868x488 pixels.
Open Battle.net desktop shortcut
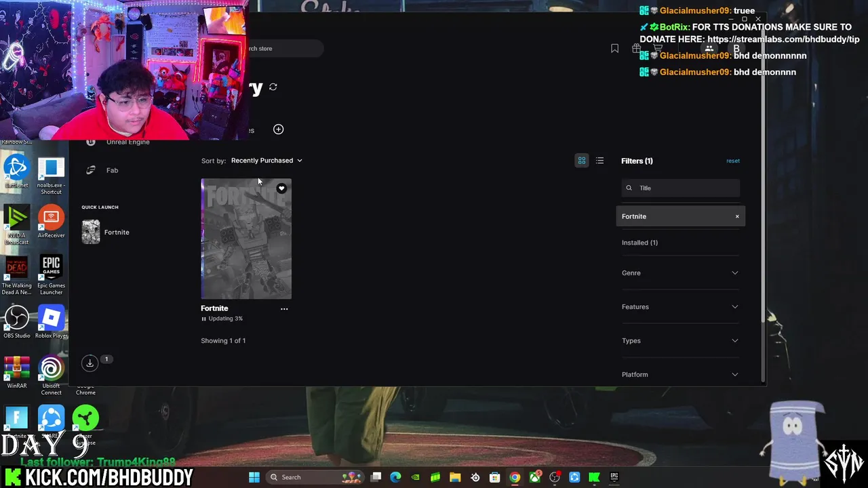17,172
